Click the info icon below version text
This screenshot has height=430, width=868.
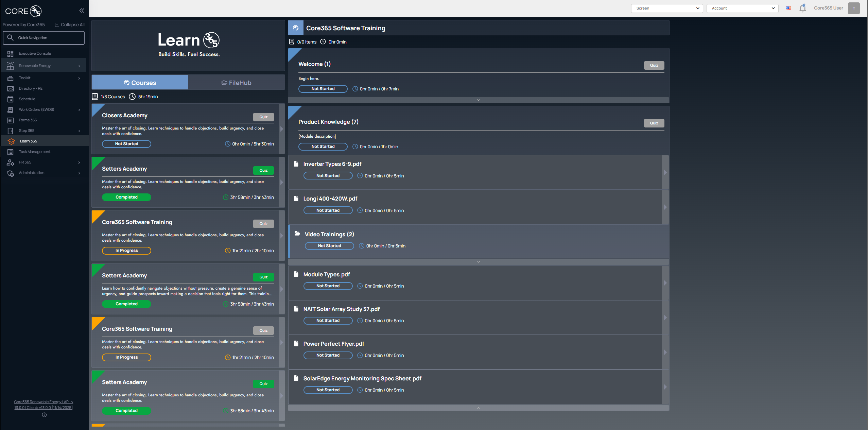coord(44,415)
